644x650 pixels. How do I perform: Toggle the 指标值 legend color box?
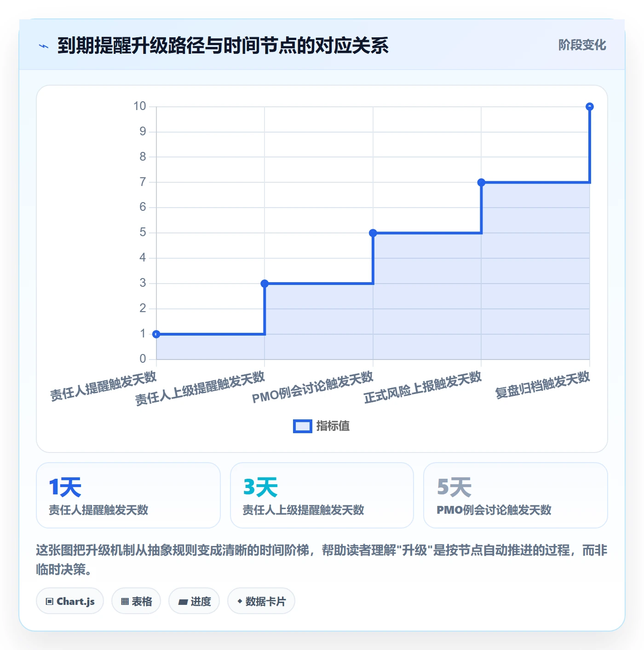pos(303,426)
